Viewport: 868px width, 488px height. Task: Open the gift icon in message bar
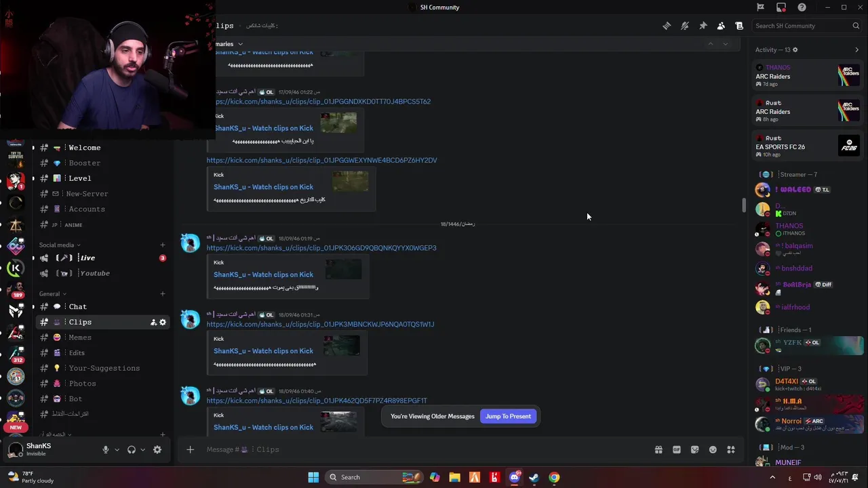tap(658, 449)
